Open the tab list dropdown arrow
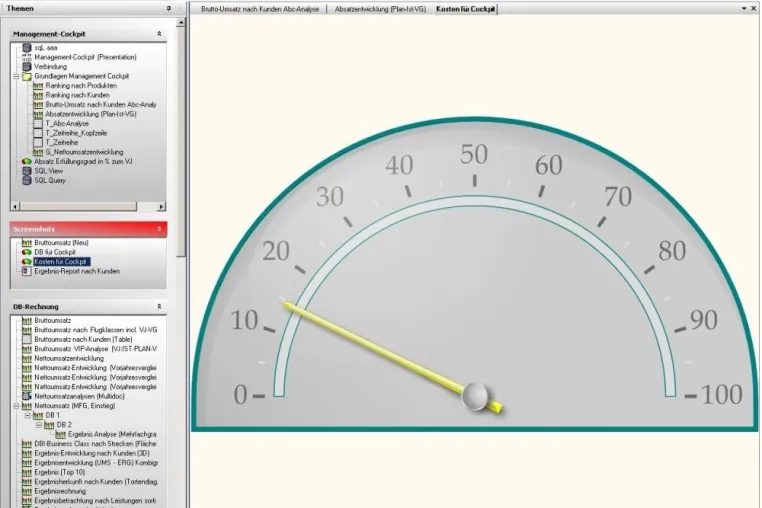Image resolution: width=762 pixels, height=508 pixels. point(744,8)
